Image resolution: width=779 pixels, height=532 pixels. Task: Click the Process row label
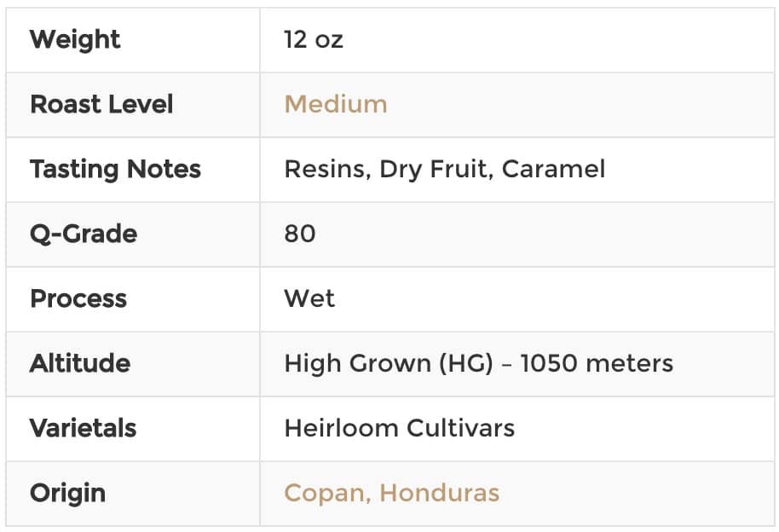point(78,298)
